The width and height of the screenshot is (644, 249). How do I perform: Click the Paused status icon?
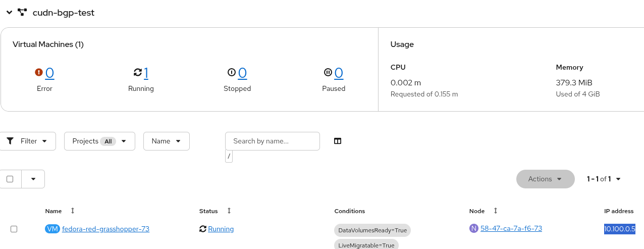click(328, 73)
